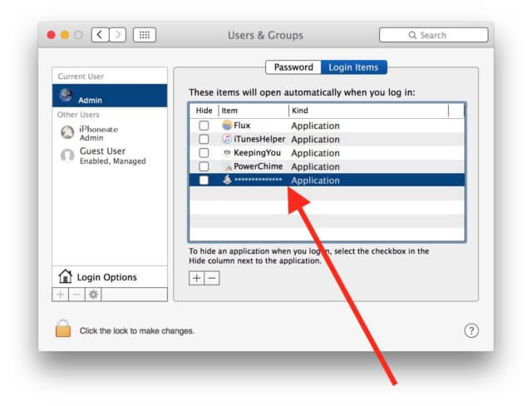Toggle the Hide checkbox for KeepingYou
This screenshot has height=406, width=532.
pyautogui.click(x=204, y=152)
